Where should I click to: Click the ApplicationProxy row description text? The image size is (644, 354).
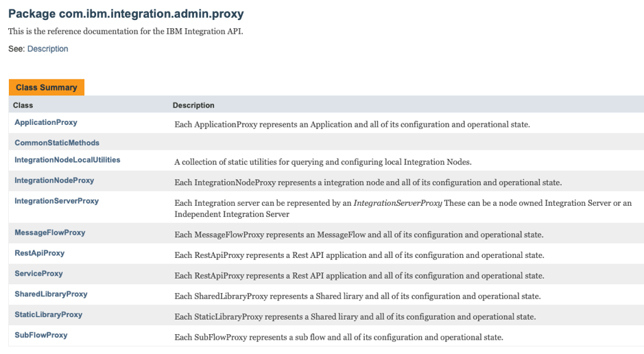[x=352, y=125]
